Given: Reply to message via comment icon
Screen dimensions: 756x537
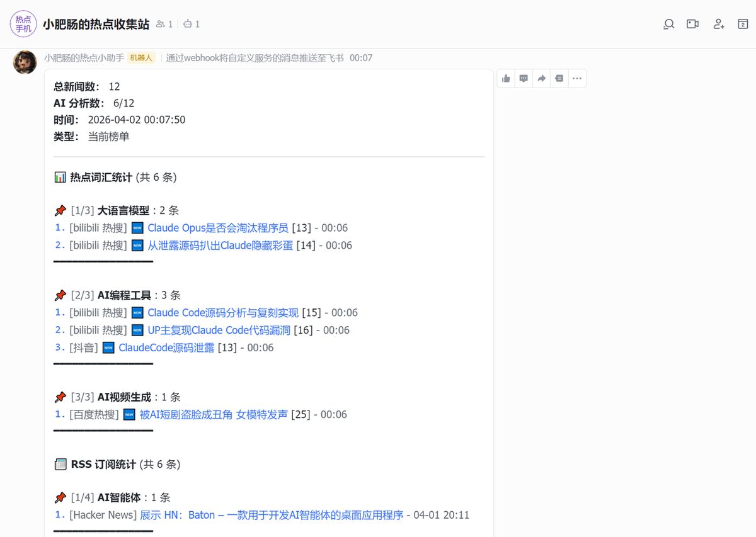Looking at the screenshot, I should click(x=524, y=79).
